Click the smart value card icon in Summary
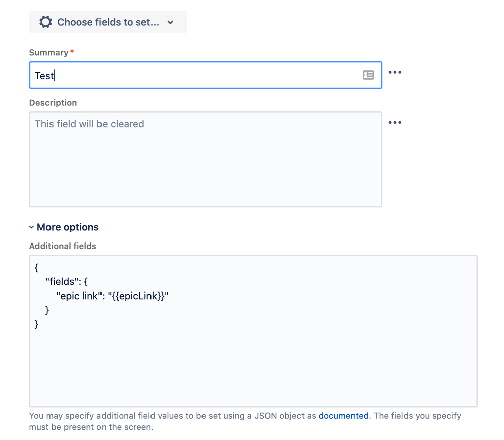 [368, 75]
